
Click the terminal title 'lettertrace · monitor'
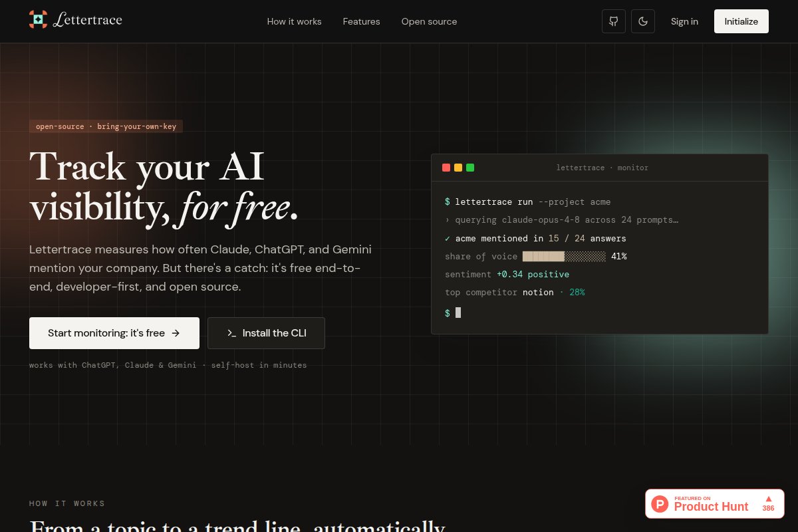tap(602, 168)
